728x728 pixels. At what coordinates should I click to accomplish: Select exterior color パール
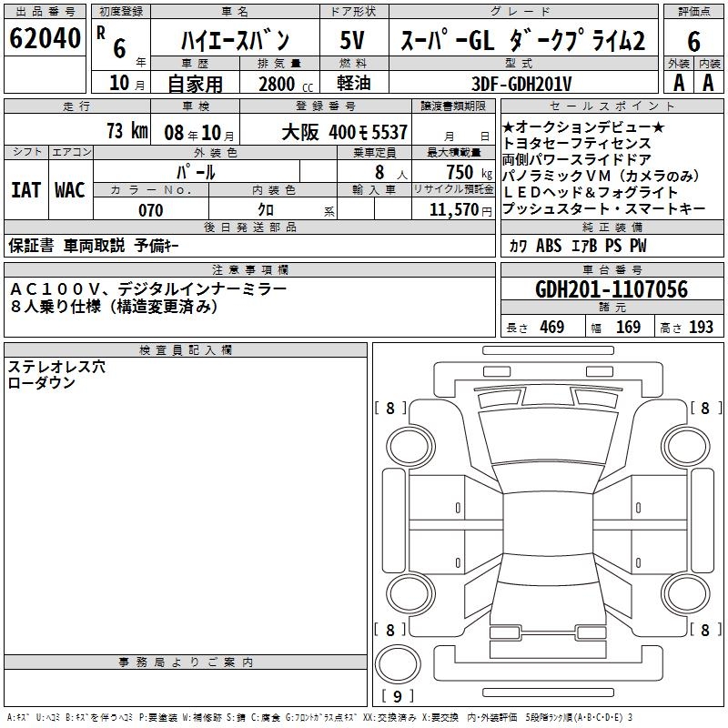[x=196, y=172]
